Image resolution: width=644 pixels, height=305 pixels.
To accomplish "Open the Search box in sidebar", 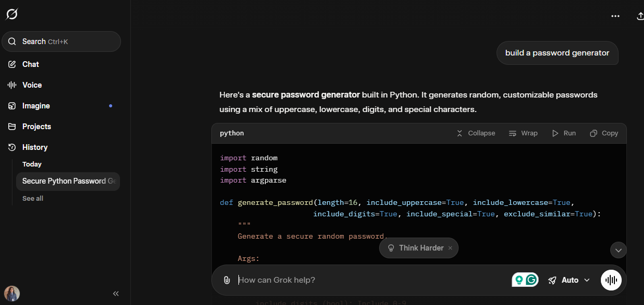I will coord(61,41).
